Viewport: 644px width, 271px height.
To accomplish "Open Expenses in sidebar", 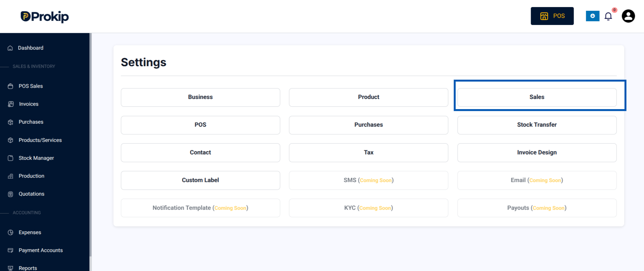I will [30, 232].
